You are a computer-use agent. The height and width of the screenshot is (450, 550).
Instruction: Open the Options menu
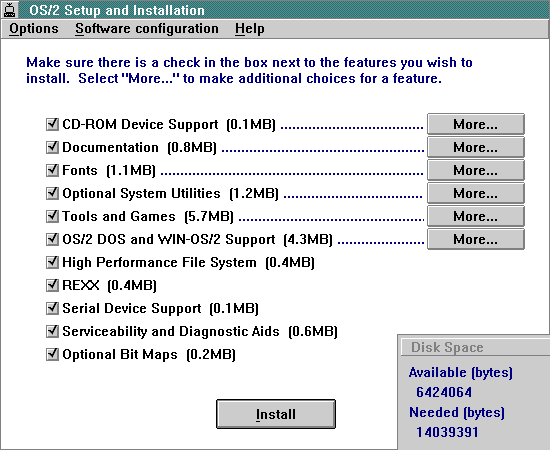(x=34, y=29)
